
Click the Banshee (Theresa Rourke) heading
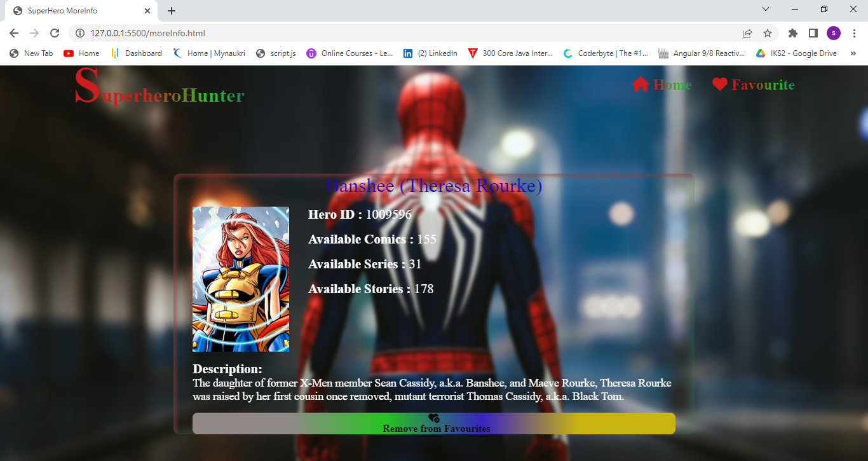point(435,186)
